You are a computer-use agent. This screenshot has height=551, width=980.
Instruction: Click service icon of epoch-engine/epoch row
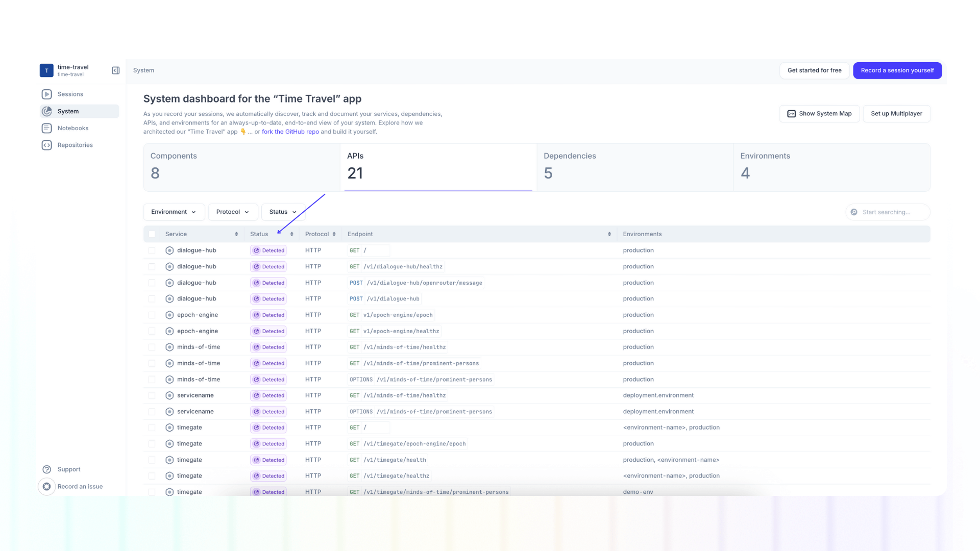(169, 315)
